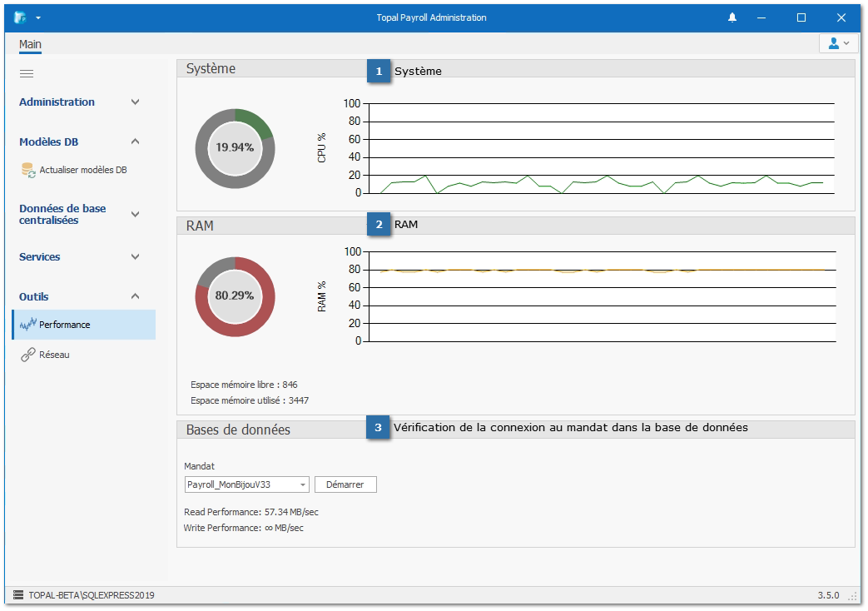Viewport: 868px width, 611px height.
Task: Select the Performance waveform icon
Action: click(x=28, y=325)
